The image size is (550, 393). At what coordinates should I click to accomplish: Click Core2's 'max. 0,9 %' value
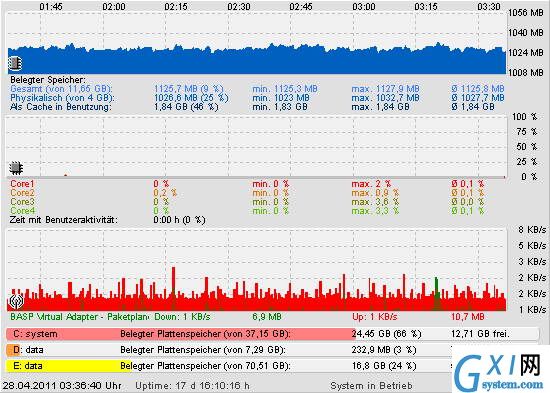point(375,193)
